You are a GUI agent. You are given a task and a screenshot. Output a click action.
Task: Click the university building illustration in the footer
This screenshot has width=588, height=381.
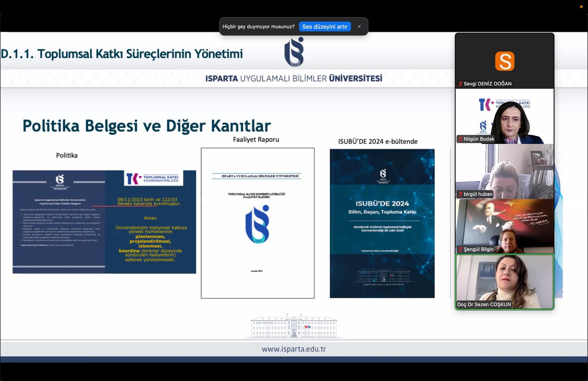pyautogui.click(x=294, y=326)
